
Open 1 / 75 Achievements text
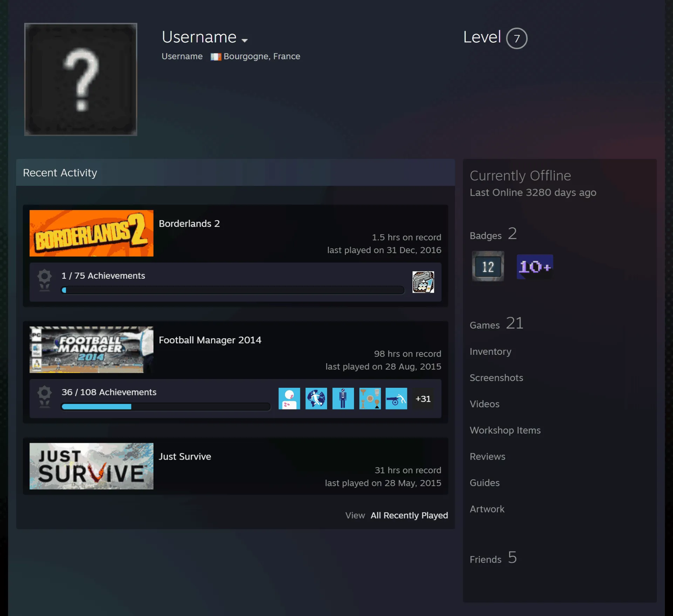(x=103, y=276)
